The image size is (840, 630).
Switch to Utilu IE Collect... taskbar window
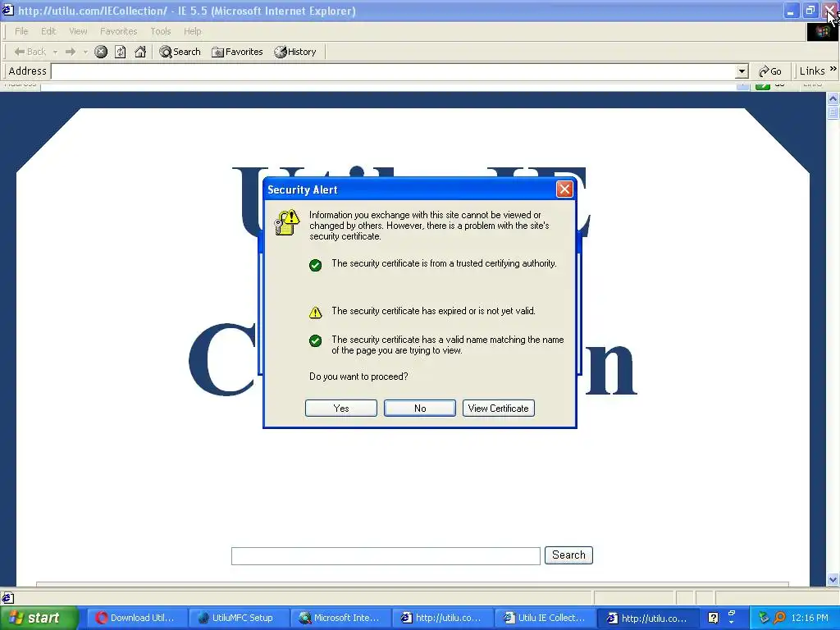click(x=545, y=618)
